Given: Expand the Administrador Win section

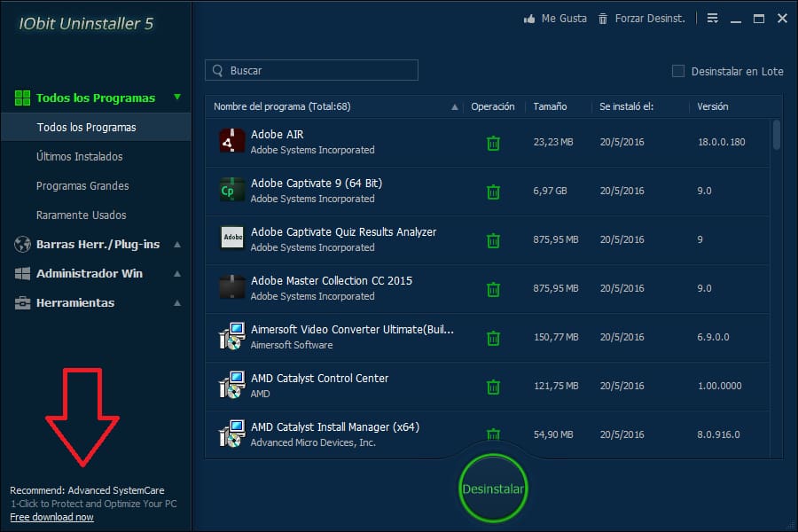Looking at the screenshot, I should pos(177,274).
